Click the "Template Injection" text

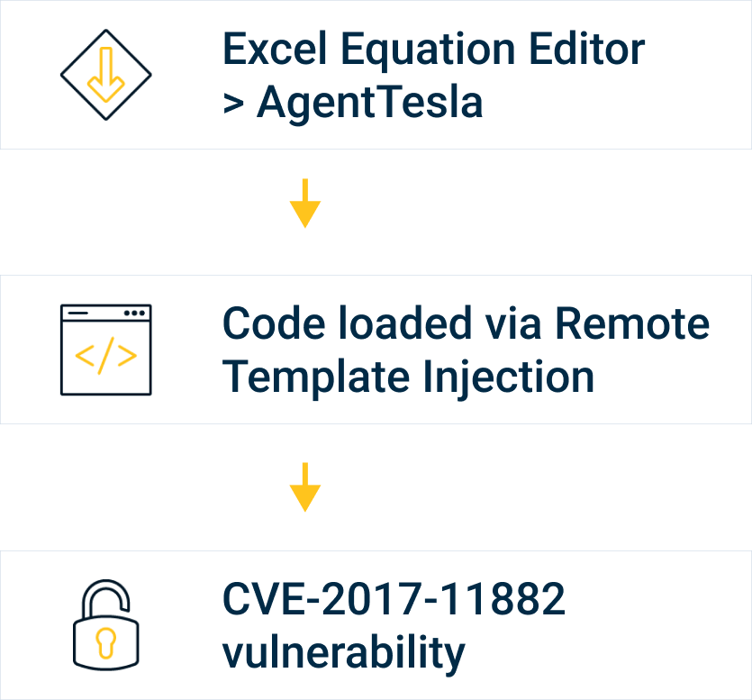[x=409, y=378]
